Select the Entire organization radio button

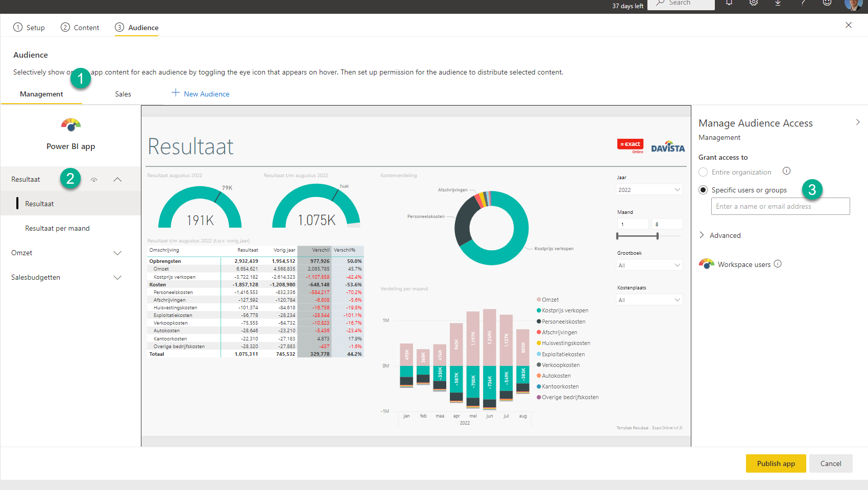tap(703, 172)
